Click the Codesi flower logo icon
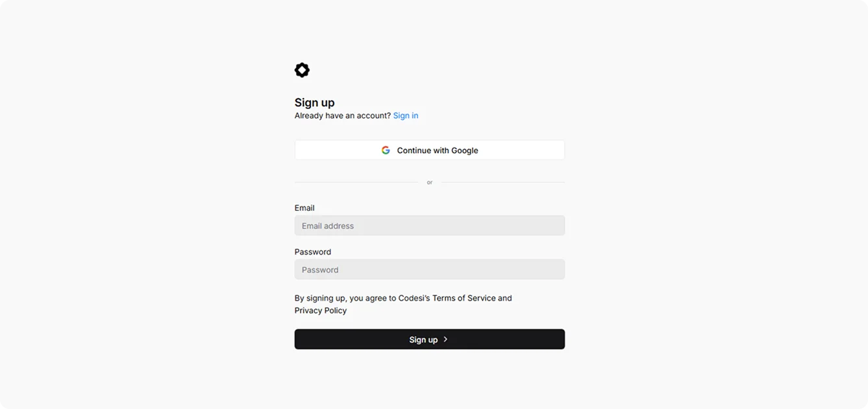The width and height of the screenshot is (868, 409). (302, 70)
